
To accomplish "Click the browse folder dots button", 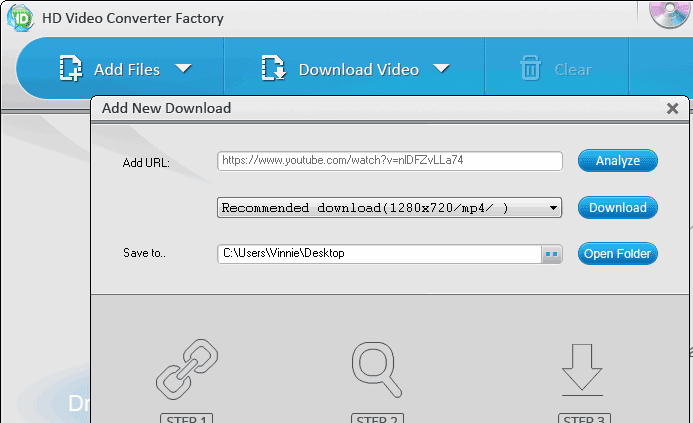I will tap(552, 254).
